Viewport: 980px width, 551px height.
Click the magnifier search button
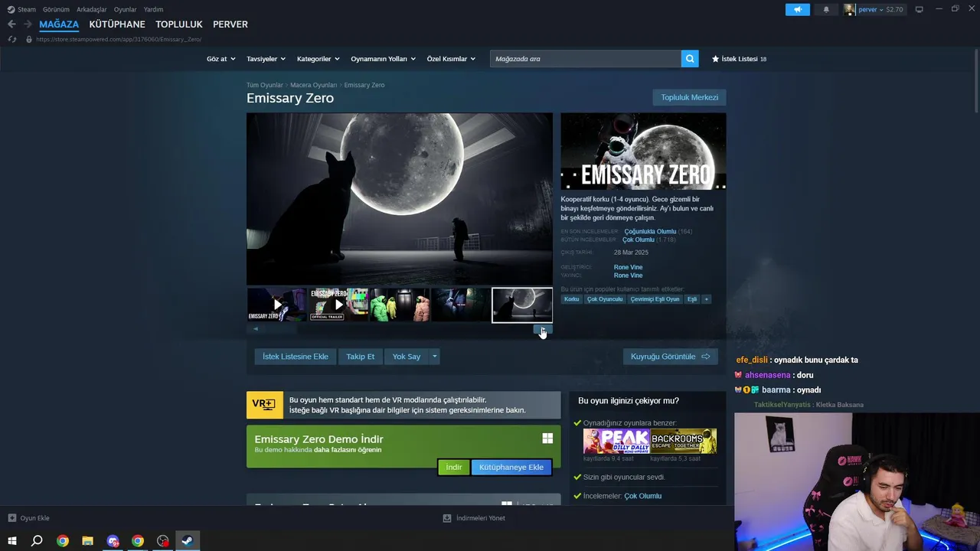pyautogui.click(x=690, y=58)
